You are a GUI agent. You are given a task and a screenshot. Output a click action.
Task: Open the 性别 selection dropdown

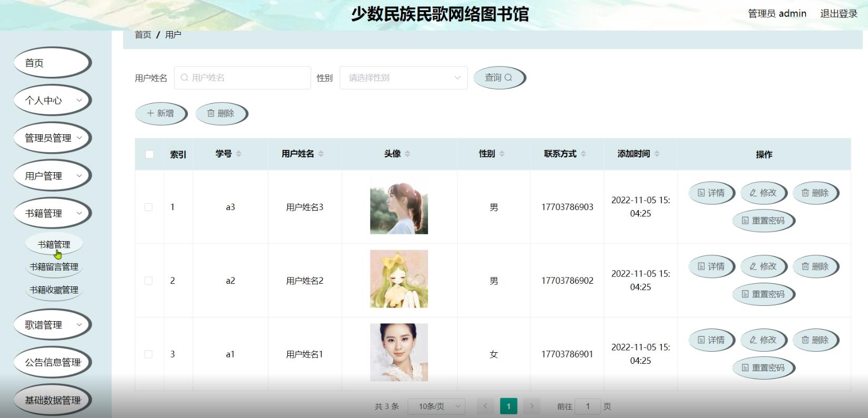pos(404,78)
